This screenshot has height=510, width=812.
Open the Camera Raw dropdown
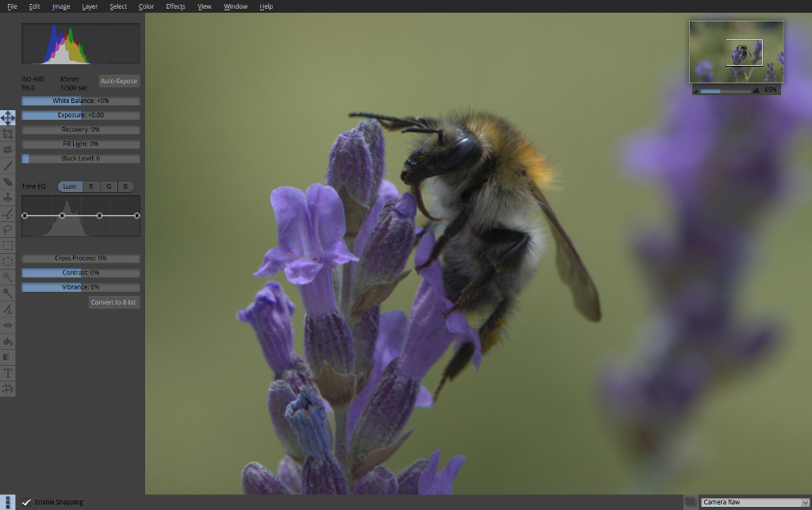tap(755, 502)
